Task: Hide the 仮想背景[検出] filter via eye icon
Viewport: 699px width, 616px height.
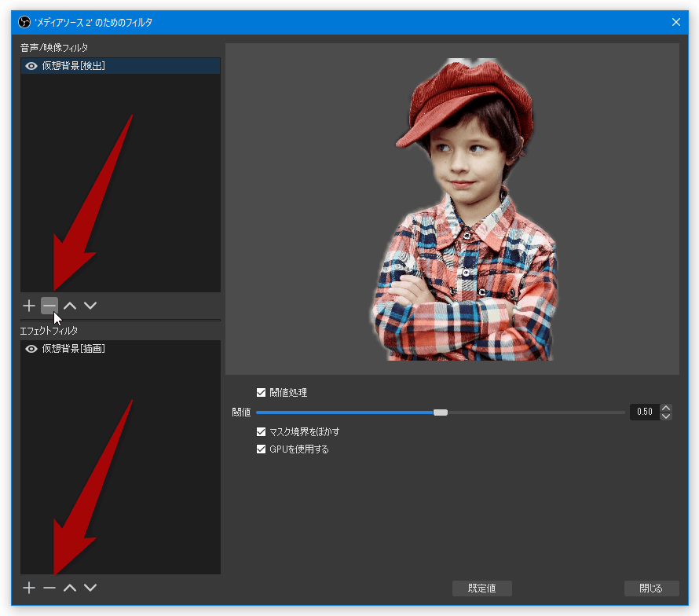Action: [x=31, y=66]
